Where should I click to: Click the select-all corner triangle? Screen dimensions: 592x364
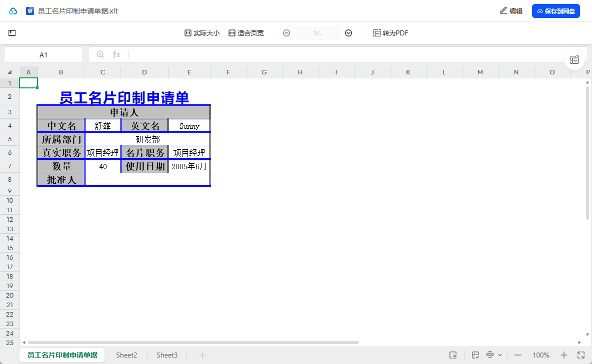[x=10, y=72]
